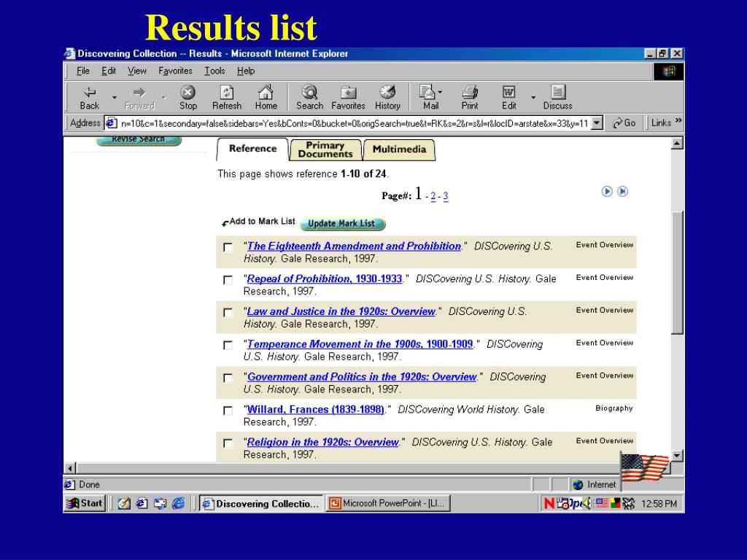Image resolution: width=747 pixels, height=560 pixels.
Task: Click in the Address URL field
Action: 355,123
